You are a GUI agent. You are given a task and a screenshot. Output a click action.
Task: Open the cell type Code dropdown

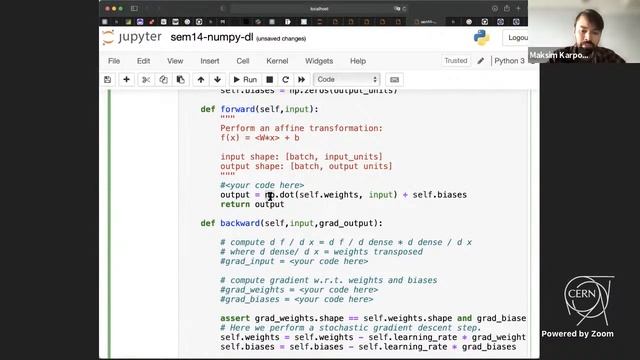(347, 80)
